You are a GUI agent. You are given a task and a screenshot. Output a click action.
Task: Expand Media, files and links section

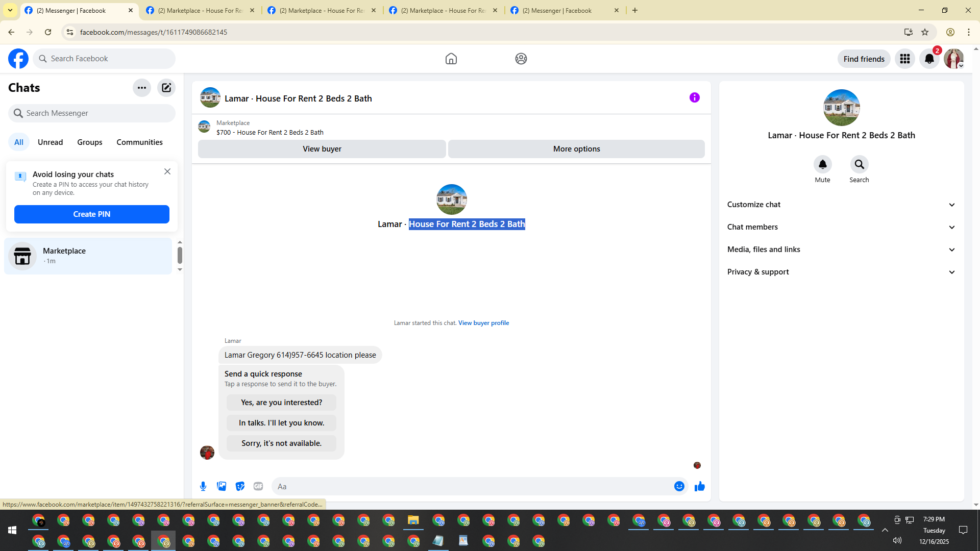point(842,249)
